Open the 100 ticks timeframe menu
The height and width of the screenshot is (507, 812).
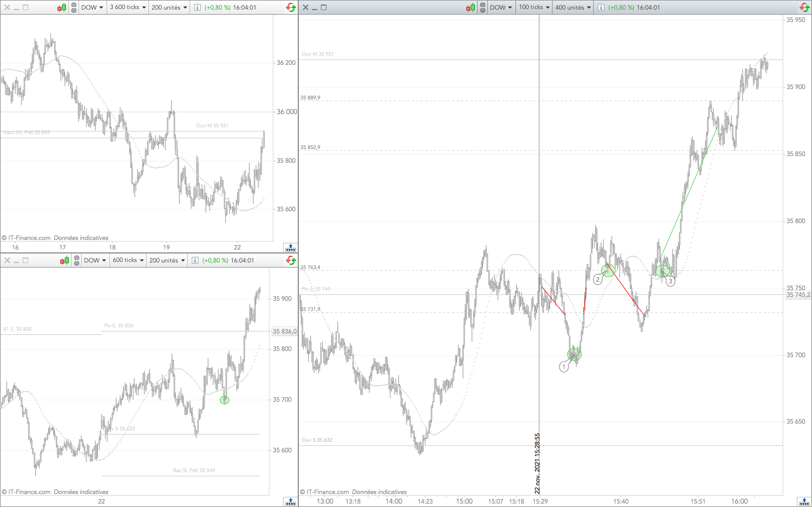534,7
